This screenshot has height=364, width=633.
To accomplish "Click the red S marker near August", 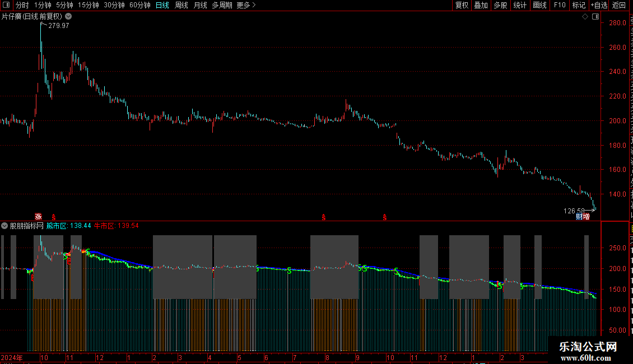I will (323, 217).
